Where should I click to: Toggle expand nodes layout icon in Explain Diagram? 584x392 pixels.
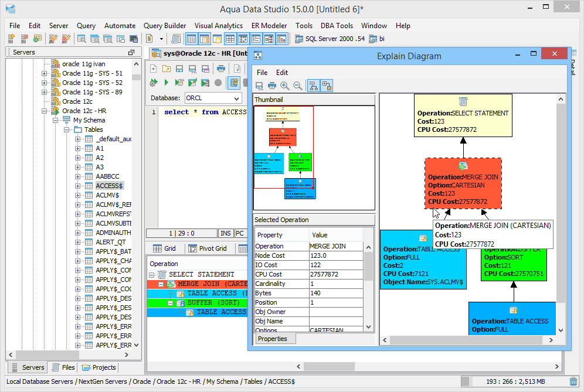[327, 86]
